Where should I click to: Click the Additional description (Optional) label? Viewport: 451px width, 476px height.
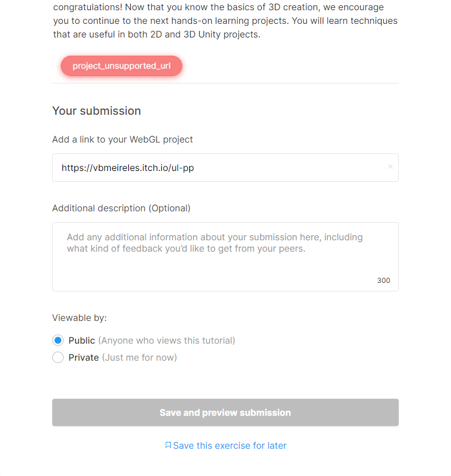122,208
